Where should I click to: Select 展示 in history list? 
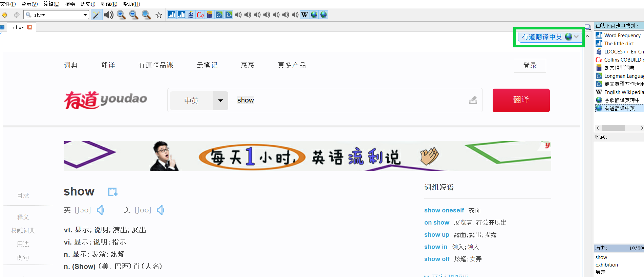601,272
